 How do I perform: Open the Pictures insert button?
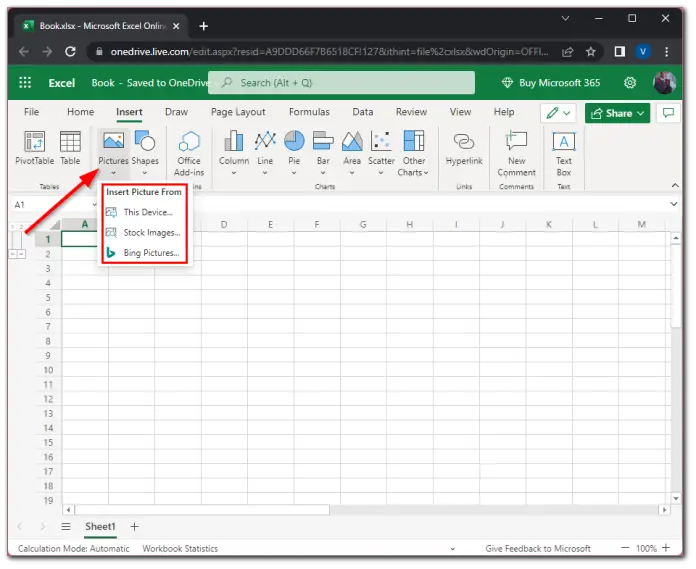pos(113,153)
